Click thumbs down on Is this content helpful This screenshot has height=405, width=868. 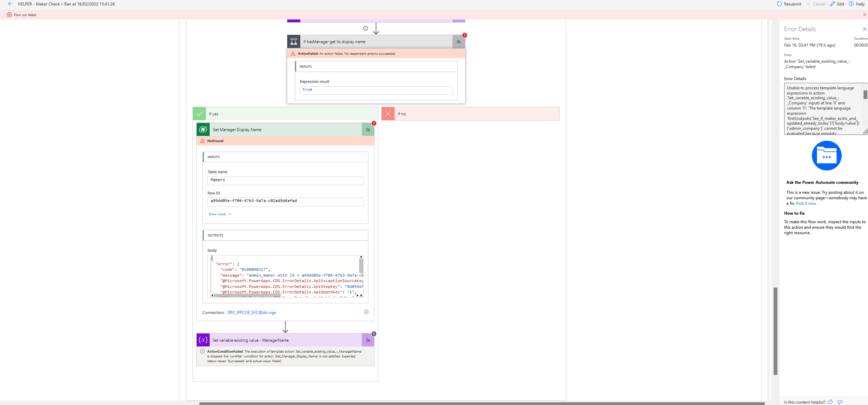(840, 402)
